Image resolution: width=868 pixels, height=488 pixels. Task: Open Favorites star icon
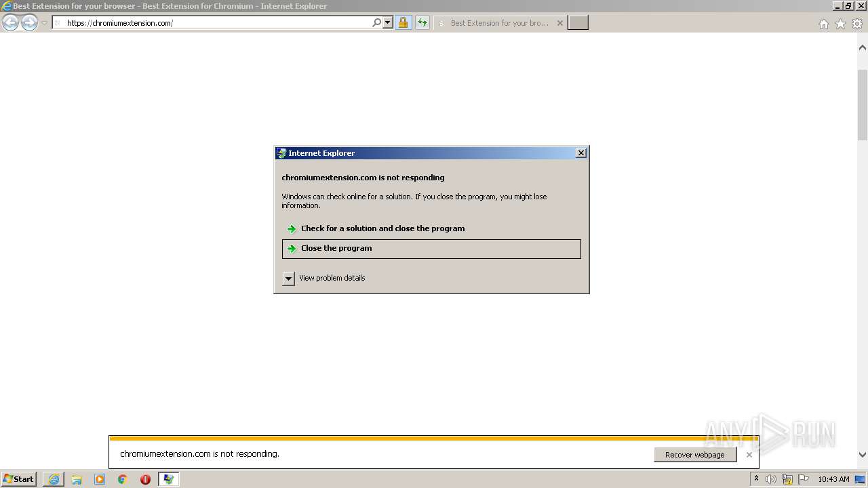click(x=840, y=24)
